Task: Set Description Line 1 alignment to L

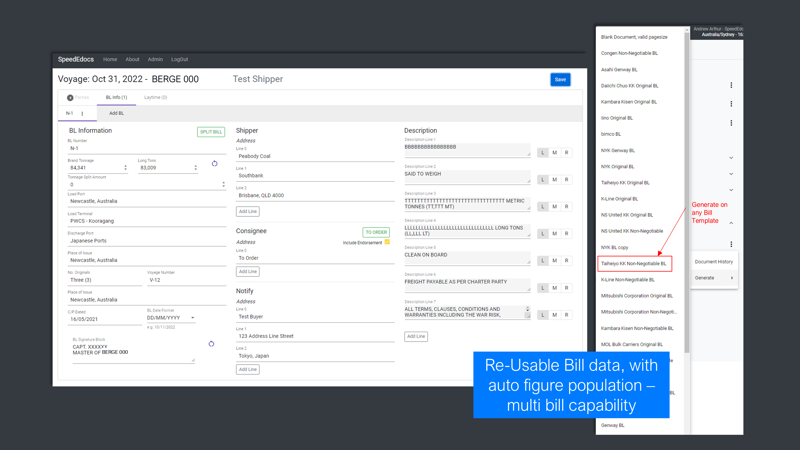Action: (x=543, y=153)
